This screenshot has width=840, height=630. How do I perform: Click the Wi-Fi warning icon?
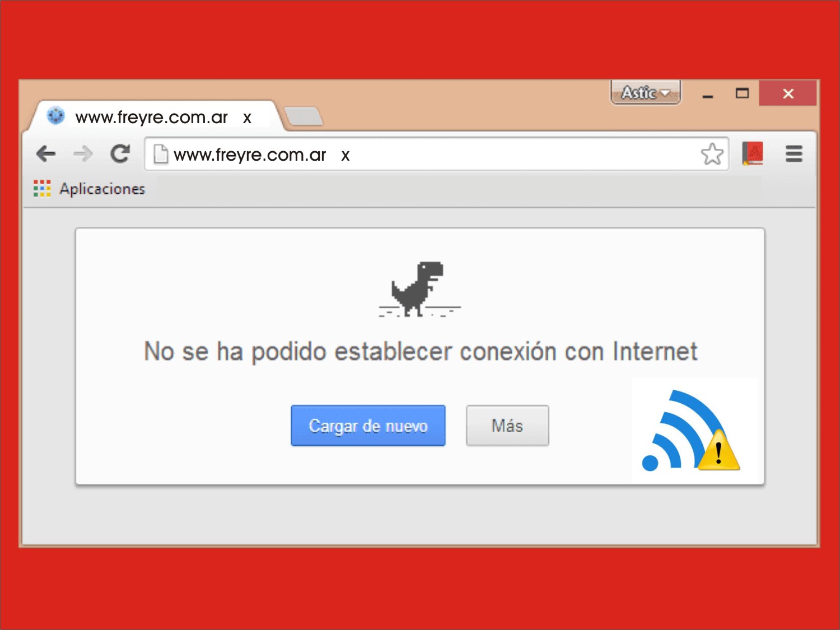[693, 432]
